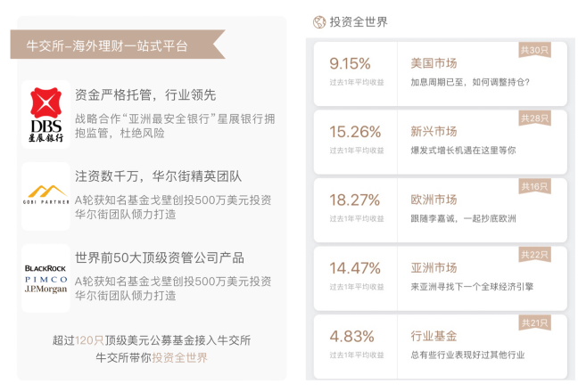Image resolution: width=586 pixels, height=392 pixels.
Task: Open the 美国市场 fund card
Action: (x=441, y=74)
